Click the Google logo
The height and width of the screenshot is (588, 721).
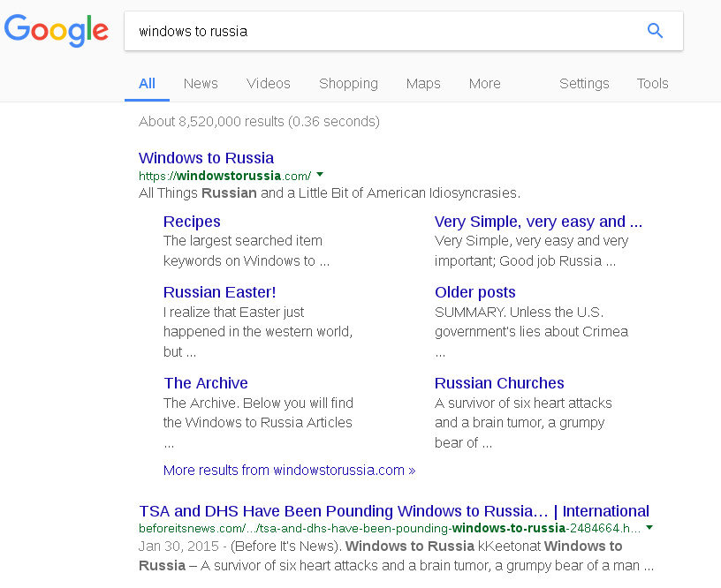point(56,30)
